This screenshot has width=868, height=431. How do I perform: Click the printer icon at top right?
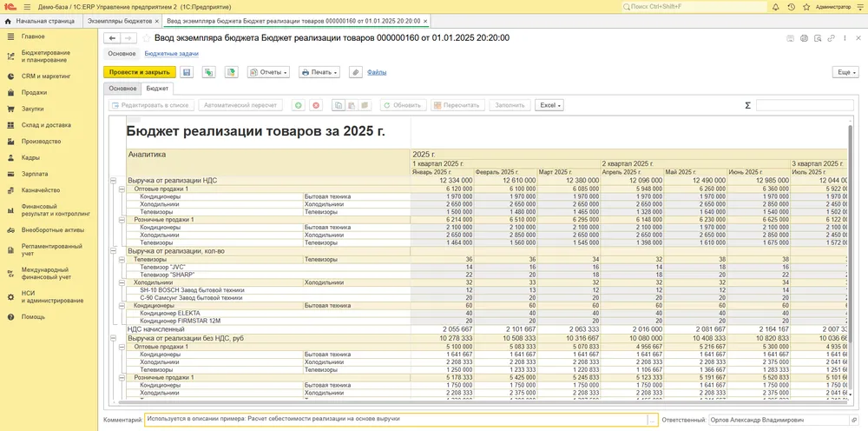point(805,38)
